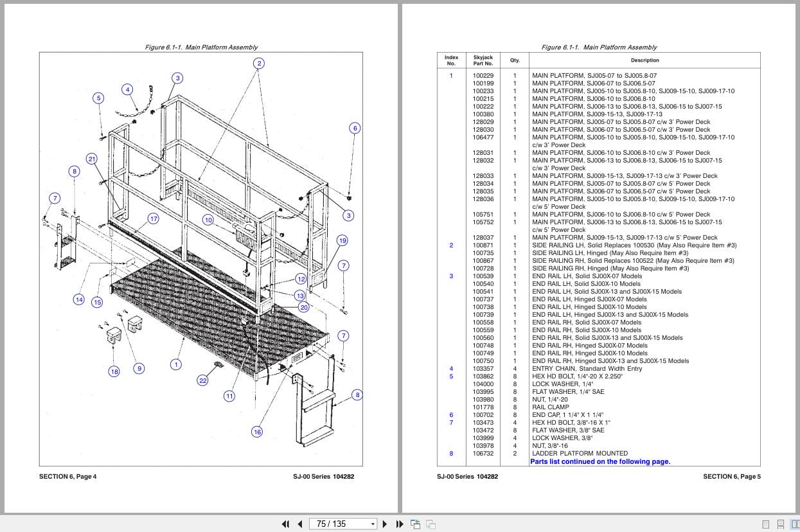Image resolution: width=800 pixels, height=532 pixels.
Task: Click index number 8 for LADDER PLATFORM MOUNTED
Action: point(451,453)
